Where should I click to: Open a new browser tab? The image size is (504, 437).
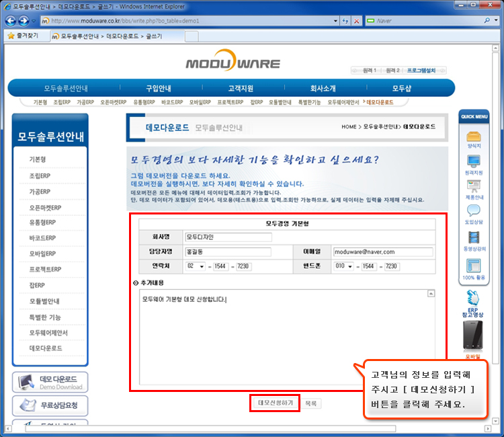[x=192, y=36]
